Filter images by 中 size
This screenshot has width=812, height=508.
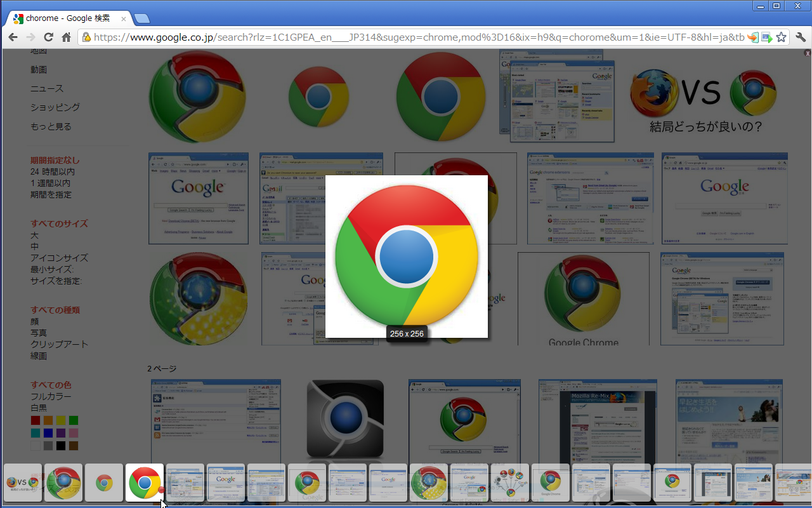(35, 246)
